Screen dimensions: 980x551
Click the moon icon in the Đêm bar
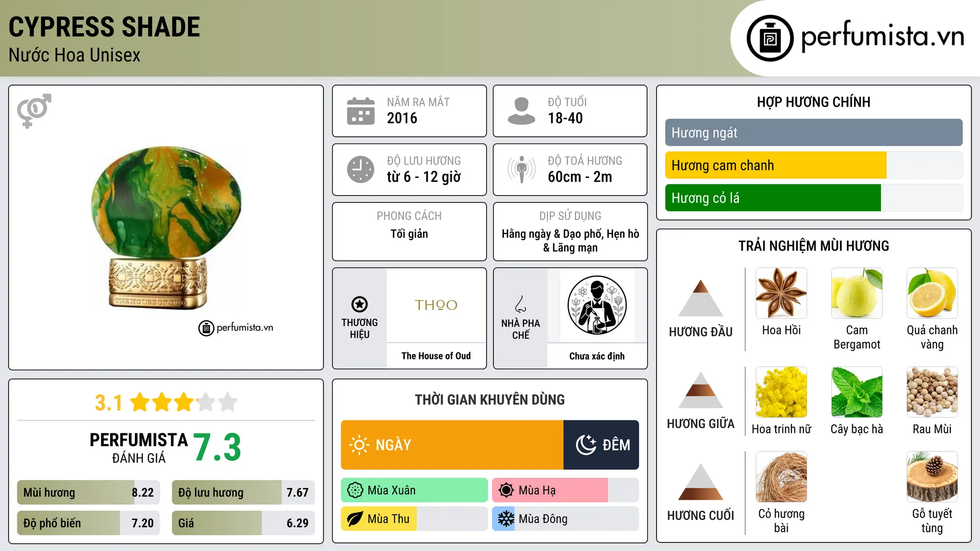point(586,445)
